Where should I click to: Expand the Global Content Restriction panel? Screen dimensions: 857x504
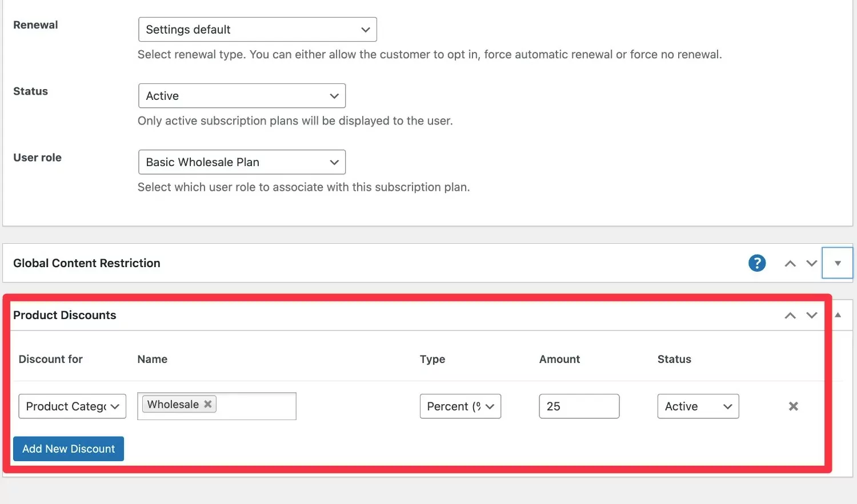coord(838,263)
